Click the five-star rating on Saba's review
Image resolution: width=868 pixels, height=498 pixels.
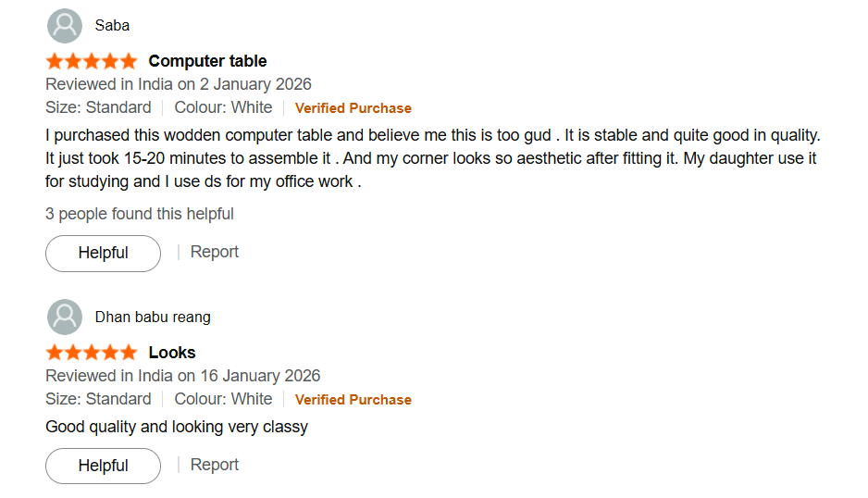(91, 62)
